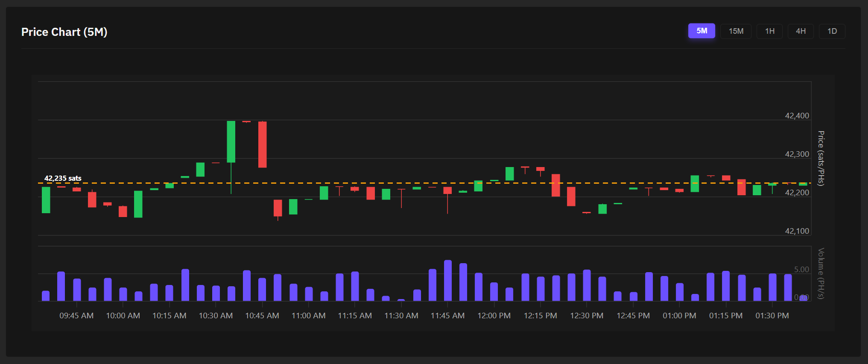Click the 11:30 AM axis label

401,316
